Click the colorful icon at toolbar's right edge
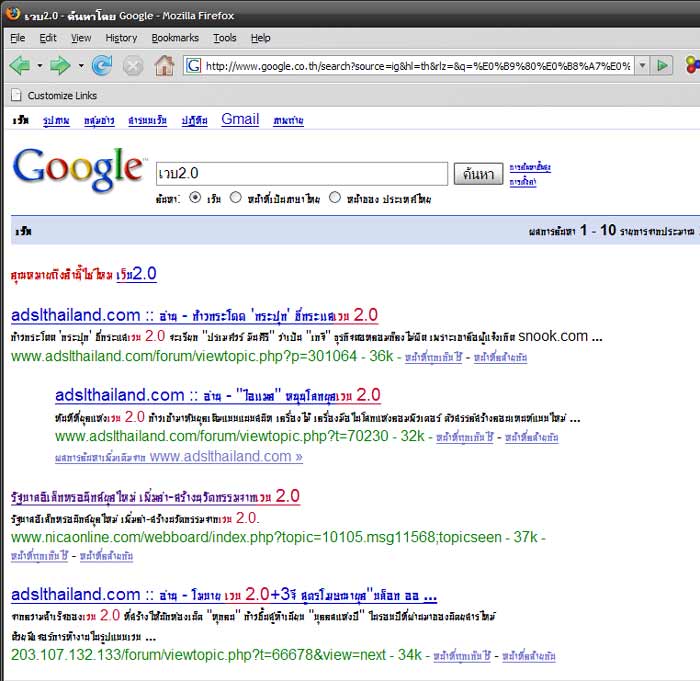700x681 pixels. (x=692, y=65)
